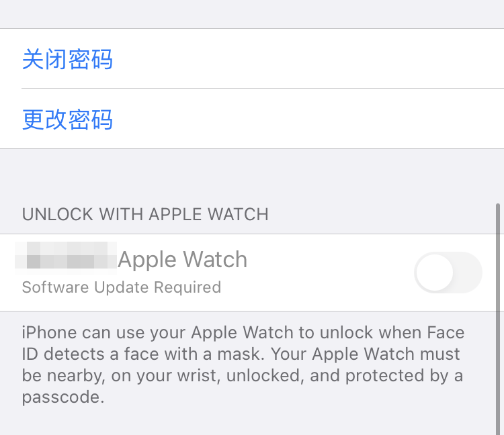This screenshot has width=504, height=435.
Task: Click the word passcode ending the footer
Action: [x=63, y=397]
